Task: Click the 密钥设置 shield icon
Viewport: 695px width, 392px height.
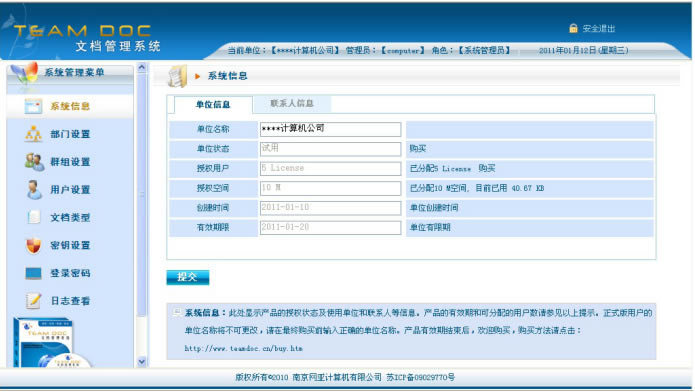Action: pyautogui.click(x=33, y=245)
